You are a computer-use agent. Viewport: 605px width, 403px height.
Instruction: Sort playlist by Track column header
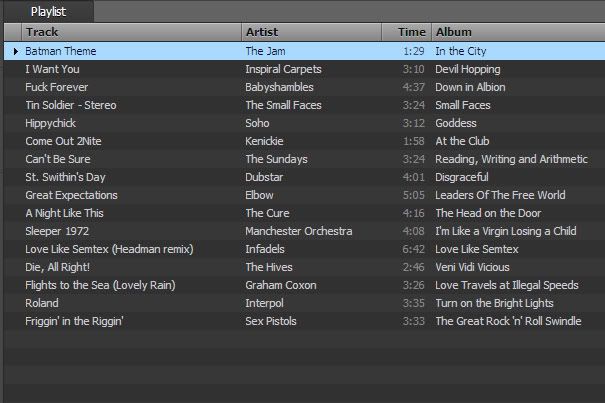(130, 32)
